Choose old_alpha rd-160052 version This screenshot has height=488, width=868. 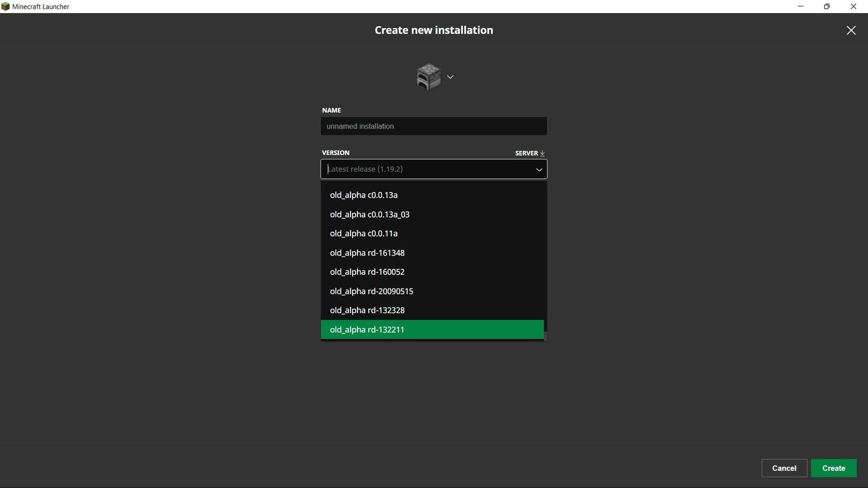point(367,272)
